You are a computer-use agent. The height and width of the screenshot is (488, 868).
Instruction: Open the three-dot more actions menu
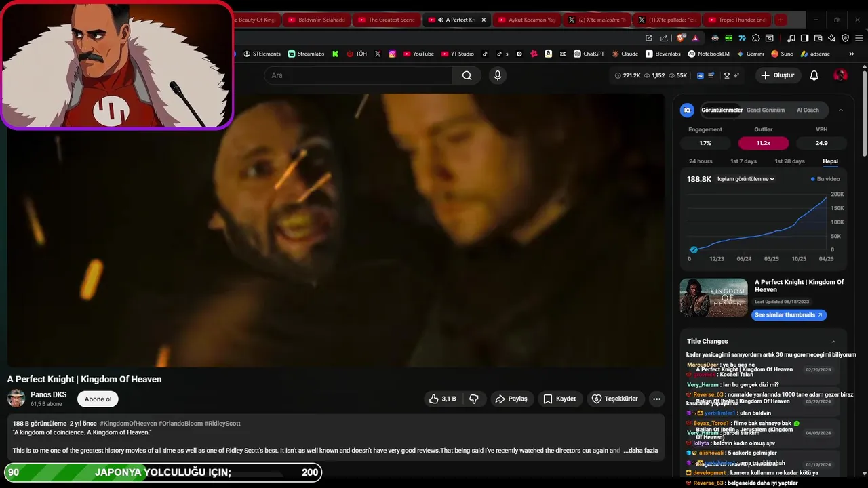656,399
